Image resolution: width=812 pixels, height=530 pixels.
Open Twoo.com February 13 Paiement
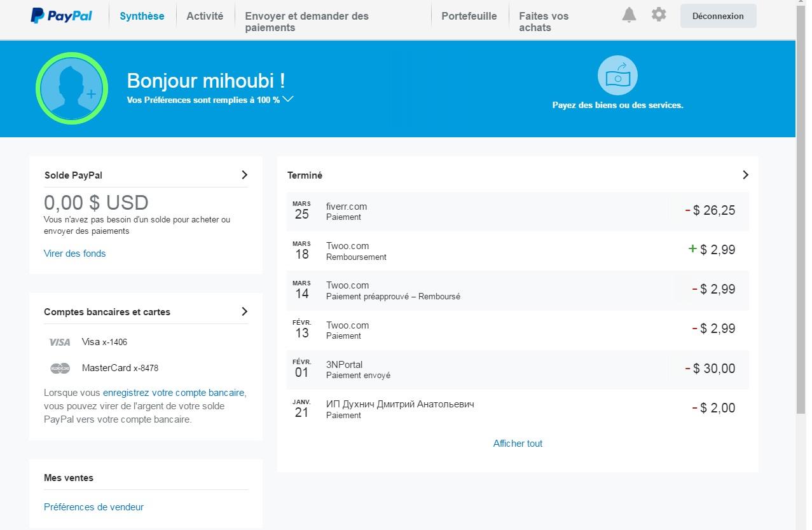[518, 330]
